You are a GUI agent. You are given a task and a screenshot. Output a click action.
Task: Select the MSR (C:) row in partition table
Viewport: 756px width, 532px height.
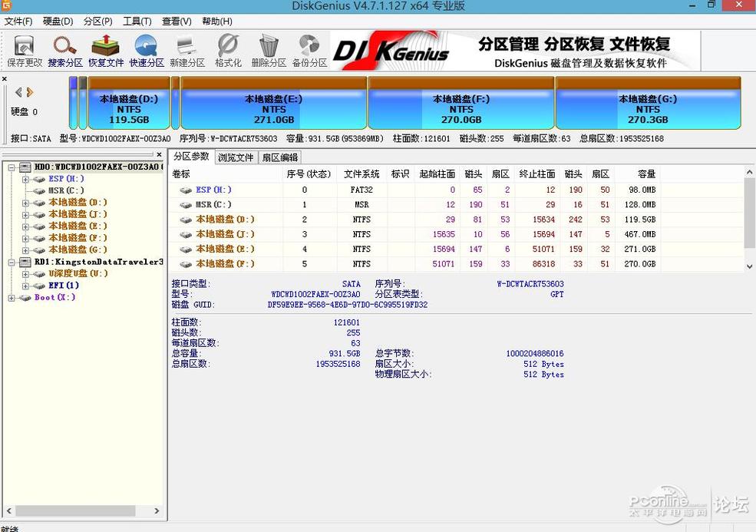click(414, 204)
